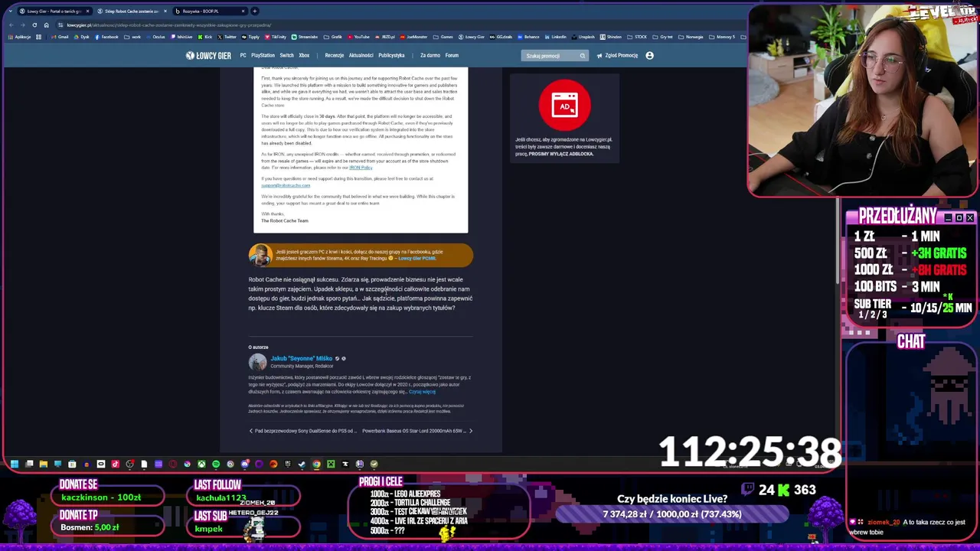Open the STOCK bookmarks folder
This screenshot has width=980, height=551.
click(636, 37)
